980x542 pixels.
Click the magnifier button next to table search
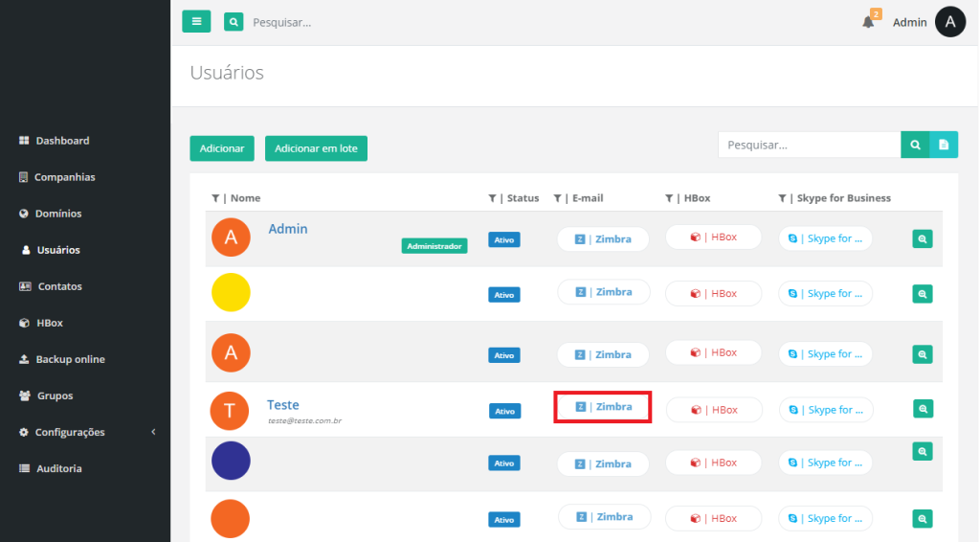(x=915, y=145)
